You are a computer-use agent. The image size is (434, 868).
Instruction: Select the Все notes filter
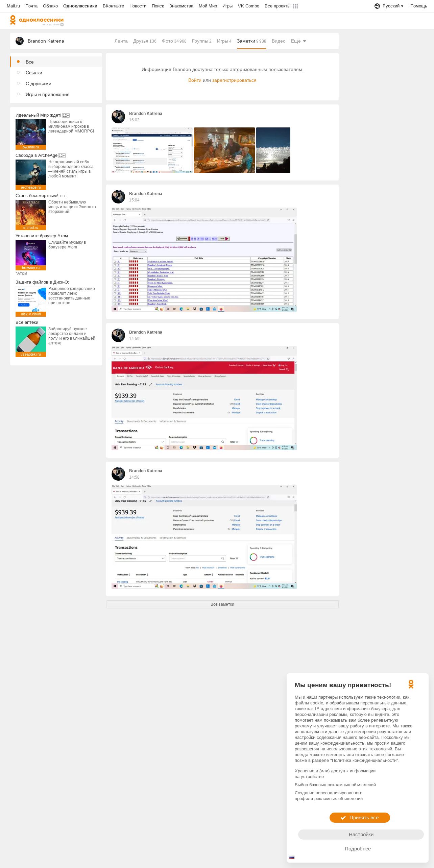point(56,62)
